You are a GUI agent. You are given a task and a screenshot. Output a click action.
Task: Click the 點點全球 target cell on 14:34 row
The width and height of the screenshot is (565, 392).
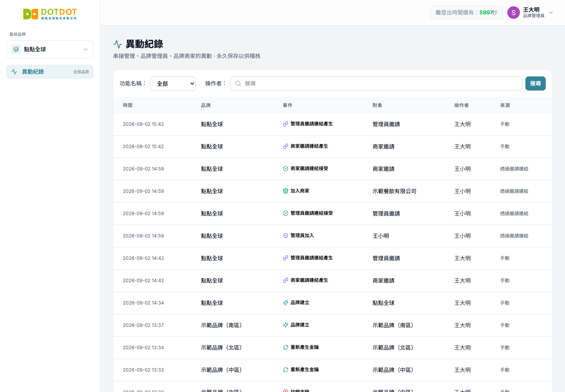(383, 303)
